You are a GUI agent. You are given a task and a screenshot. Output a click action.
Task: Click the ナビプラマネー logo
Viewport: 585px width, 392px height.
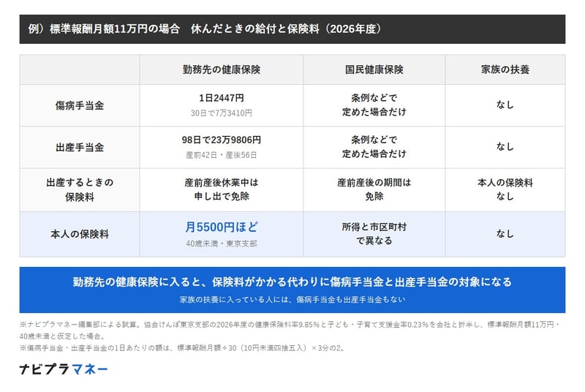pyautogui.click(x=64, y=369)
